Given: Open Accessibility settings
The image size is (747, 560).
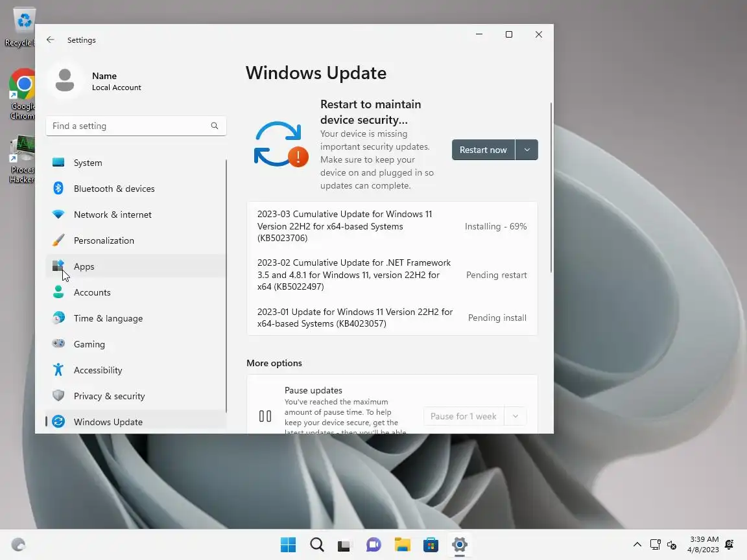Looking at the screenshot, I should 136,370.
